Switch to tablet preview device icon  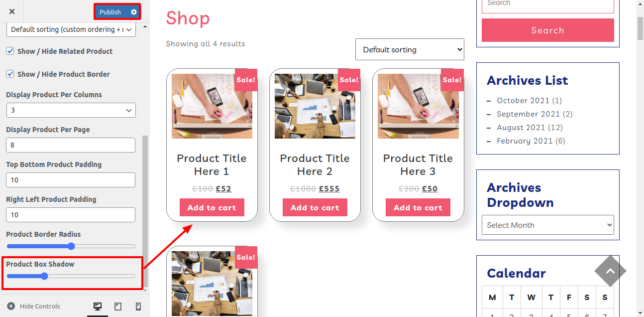pyautogui.click(x=118, y=307)
